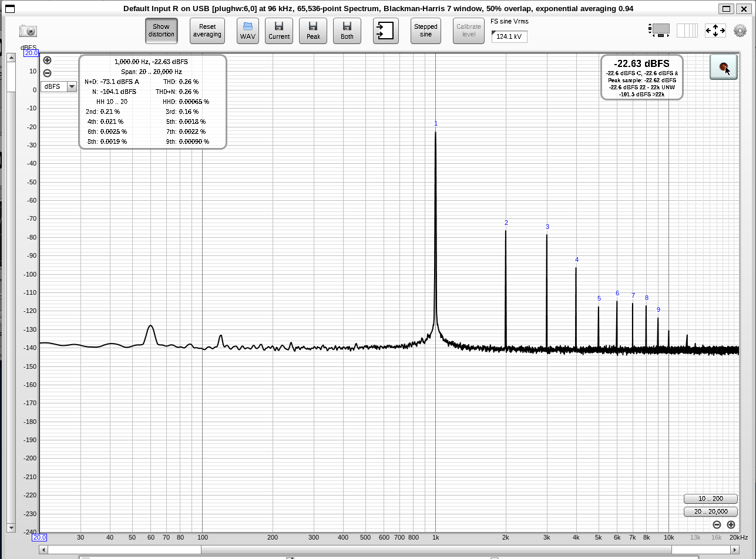
Task: Open a WAV file with the folder icon
Action: pyautogui.click(x=248, y=31)
